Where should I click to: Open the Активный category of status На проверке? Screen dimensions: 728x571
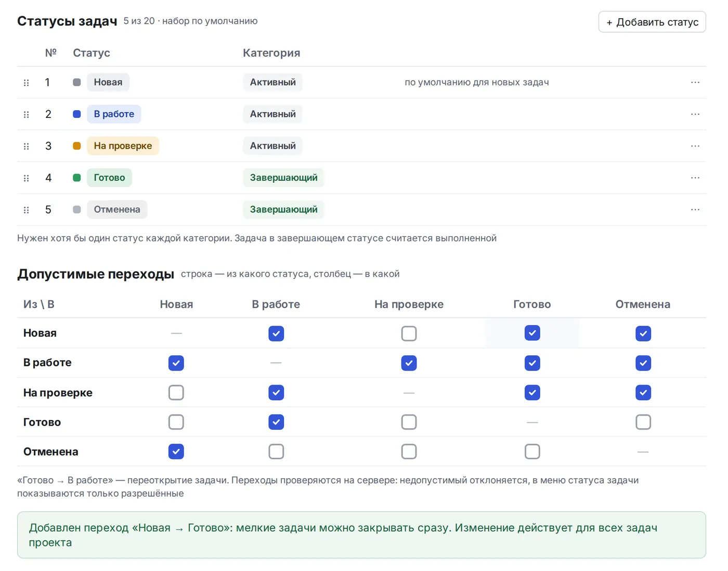pos(272,146)
